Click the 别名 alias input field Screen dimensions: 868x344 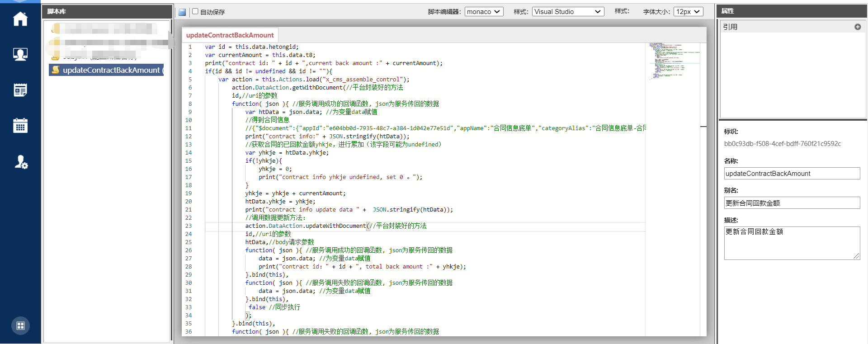tap(792, 203)
